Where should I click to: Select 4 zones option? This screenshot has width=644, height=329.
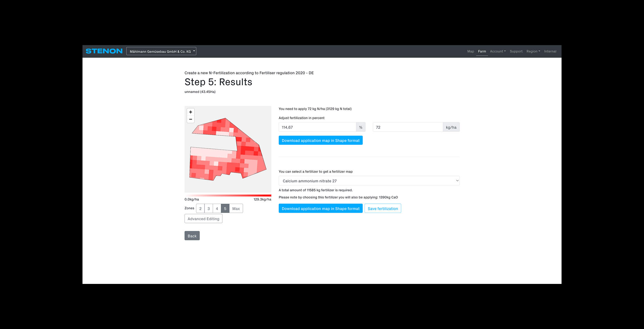point(217,208)
